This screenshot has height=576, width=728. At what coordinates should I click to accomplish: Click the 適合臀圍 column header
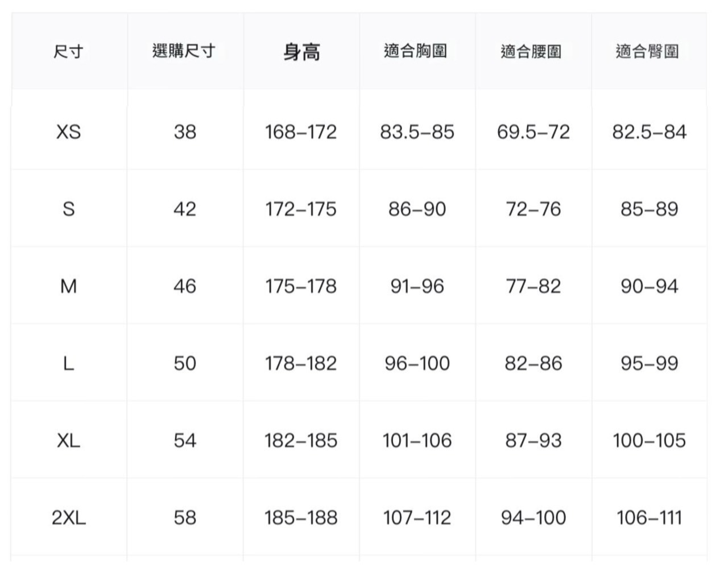(647, 52)
